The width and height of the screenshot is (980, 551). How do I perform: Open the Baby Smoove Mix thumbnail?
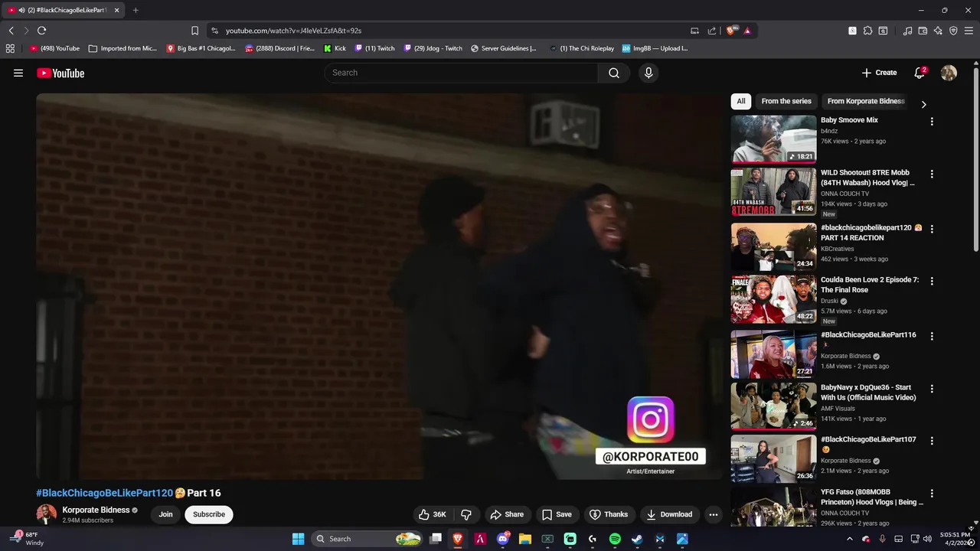pos(774,139)
